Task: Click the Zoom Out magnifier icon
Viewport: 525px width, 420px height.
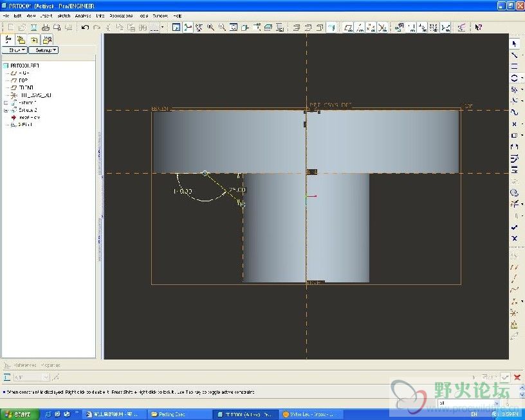Action: coord(222,27)
